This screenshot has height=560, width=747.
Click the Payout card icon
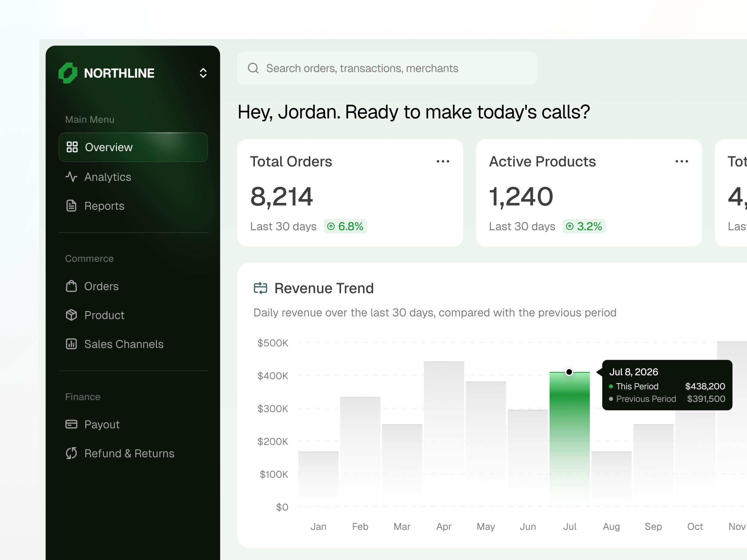(x=71, y=424)
